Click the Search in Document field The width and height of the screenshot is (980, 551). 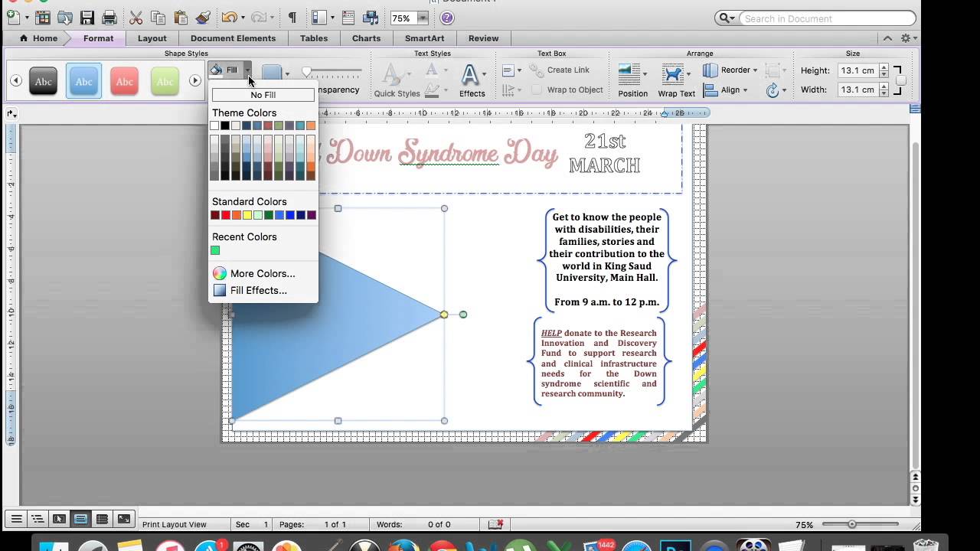tap(827, 18)
